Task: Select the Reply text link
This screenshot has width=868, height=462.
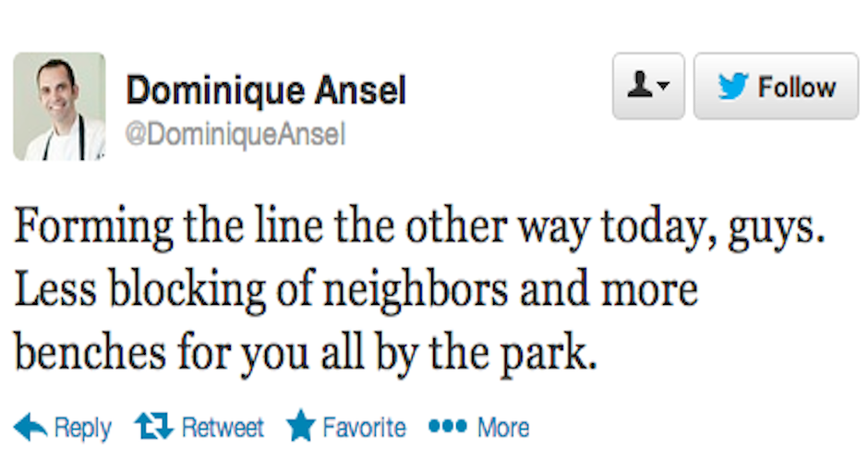Action: coord(82,428)
